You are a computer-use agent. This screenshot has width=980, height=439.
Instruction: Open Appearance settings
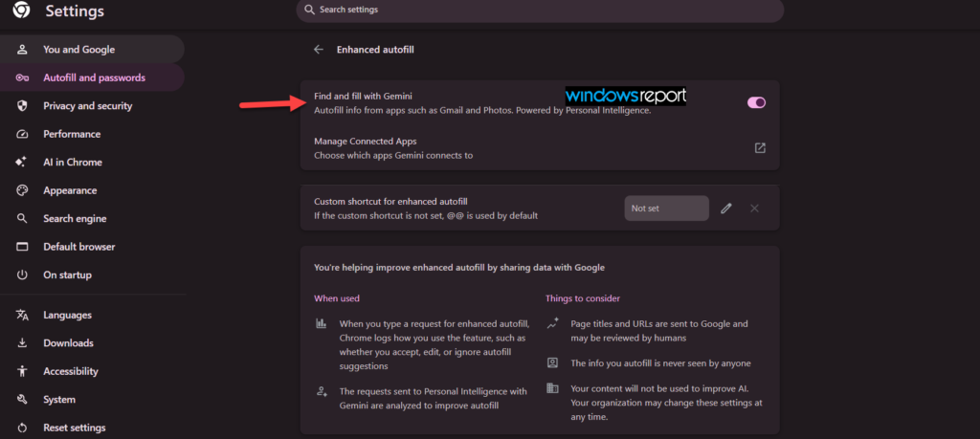point(92,190)
